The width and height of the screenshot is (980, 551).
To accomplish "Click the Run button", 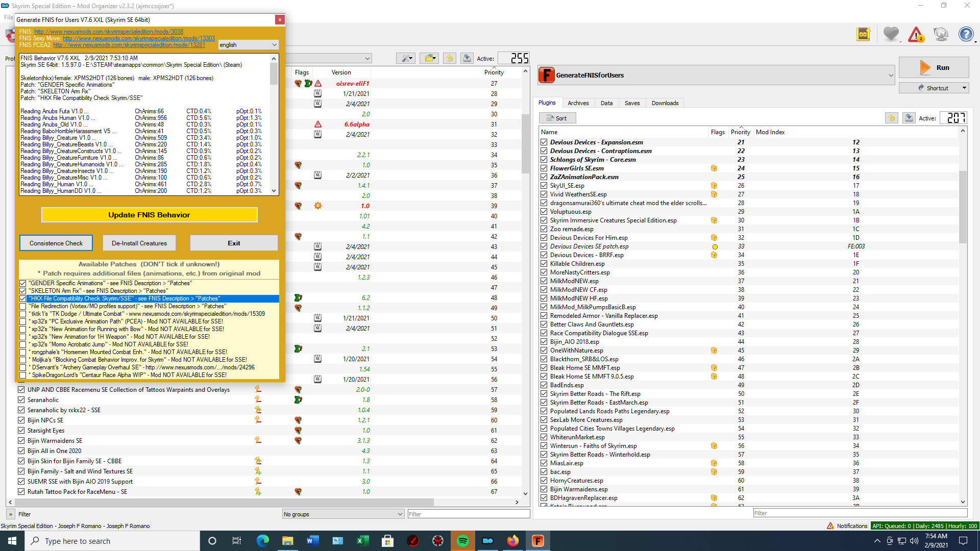I will click(934, 67).
